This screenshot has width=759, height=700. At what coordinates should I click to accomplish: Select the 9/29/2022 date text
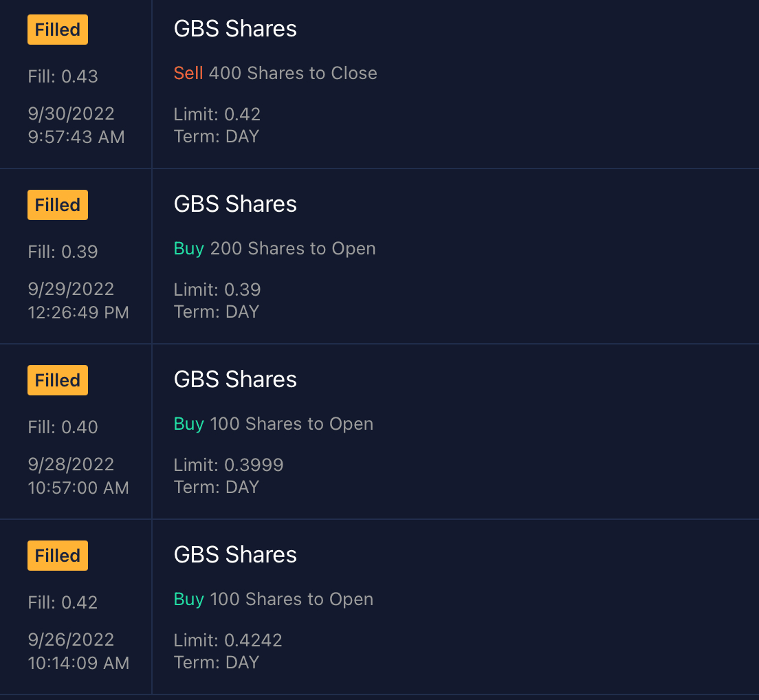(71, 289)
